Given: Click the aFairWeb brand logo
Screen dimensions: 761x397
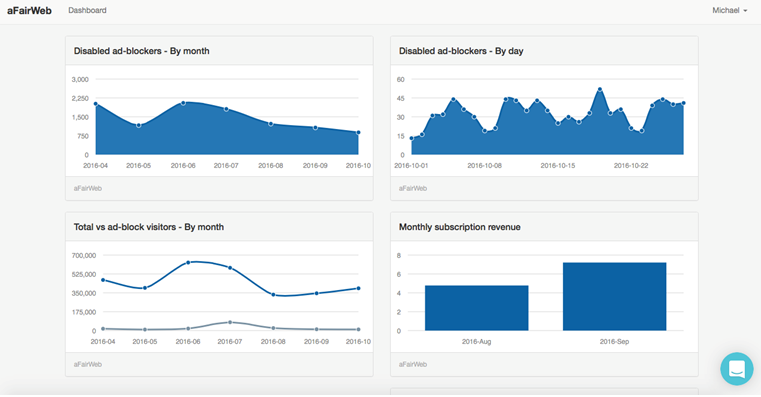Looking at the screenshot, I should point(29,10).
